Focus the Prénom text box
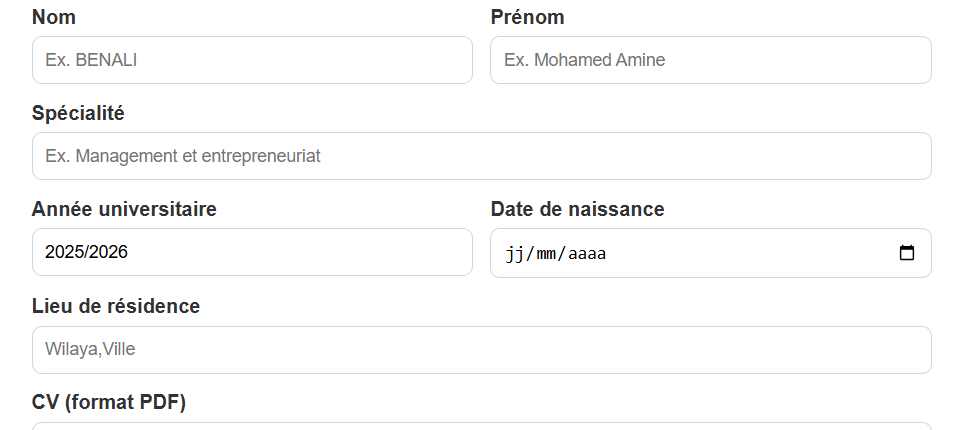This screenshot has height=430, width=960. click(710, 60)
